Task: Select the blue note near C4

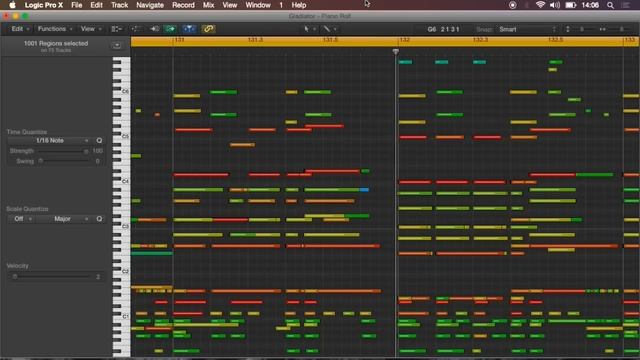Action: tap(364, 190)
